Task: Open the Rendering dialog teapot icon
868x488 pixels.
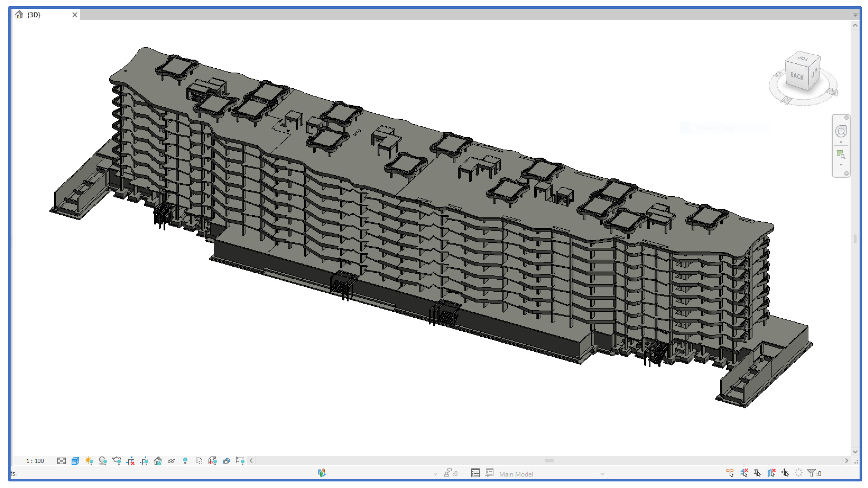Action: 117,461
